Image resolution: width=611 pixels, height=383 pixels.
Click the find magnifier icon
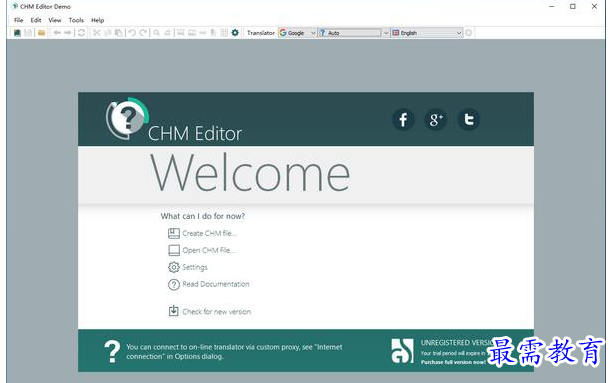coord(156,33)
